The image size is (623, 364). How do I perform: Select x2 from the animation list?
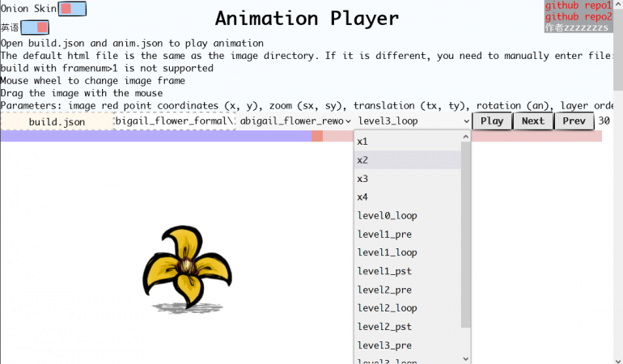click(408, 159)
